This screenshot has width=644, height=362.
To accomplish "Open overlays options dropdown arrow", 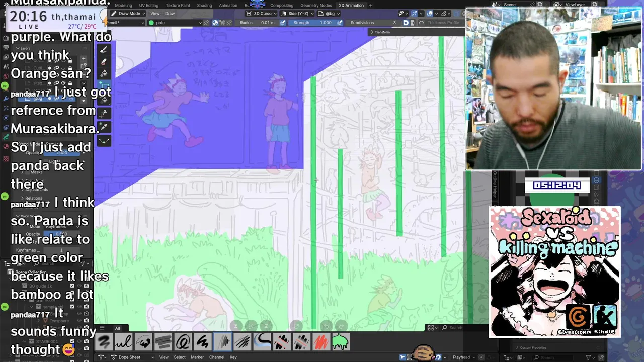I will [437, 14].
